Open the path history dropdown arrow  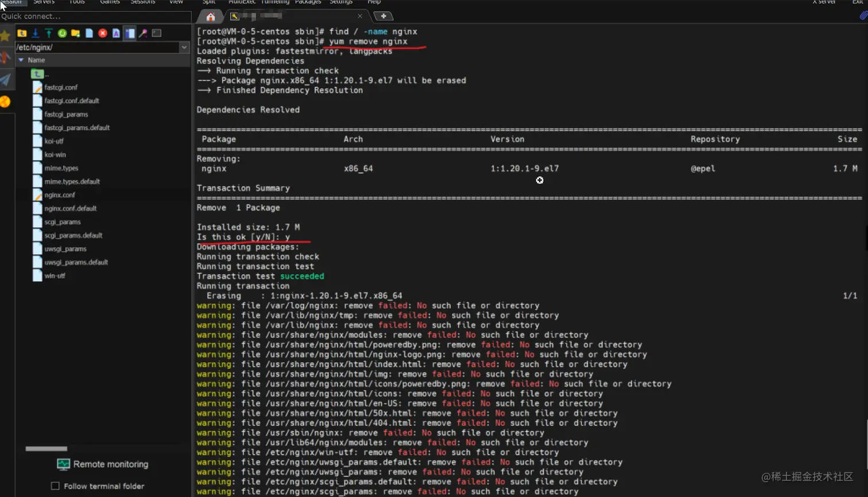pos(184,48)
